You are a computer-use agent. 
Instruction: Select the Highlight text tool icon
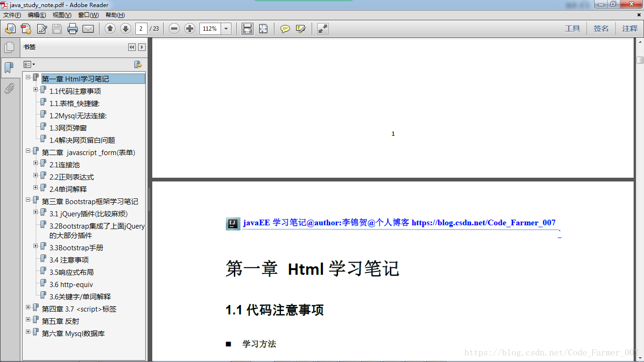click(301, 29)
